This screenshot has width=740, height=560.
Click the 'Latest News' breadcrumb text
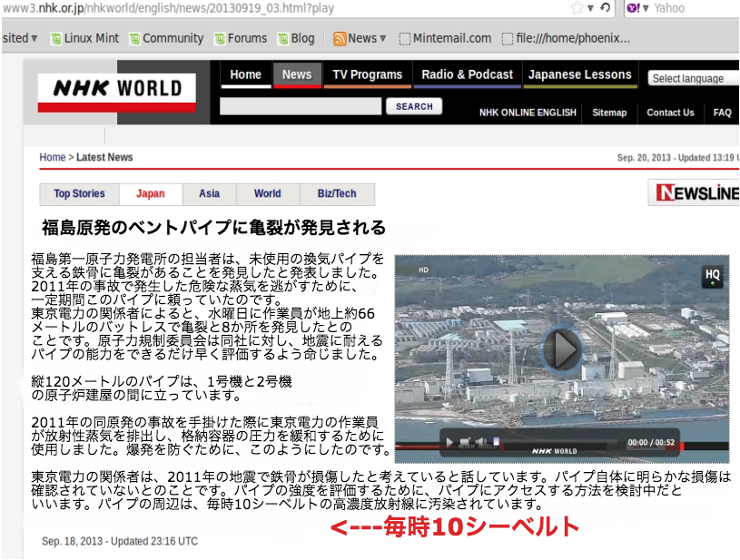[104, 157]
